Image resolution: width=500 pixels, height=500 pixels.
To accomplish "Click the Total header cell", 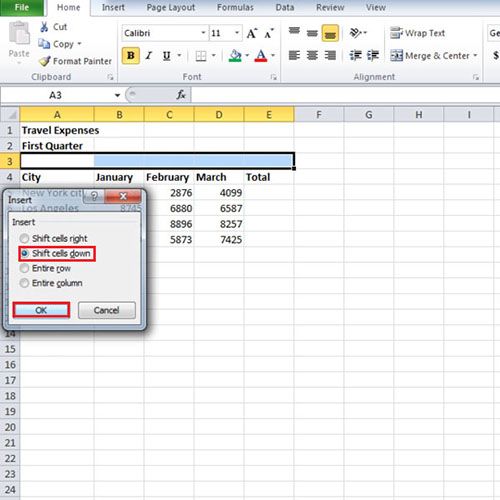I will (269, 177).
